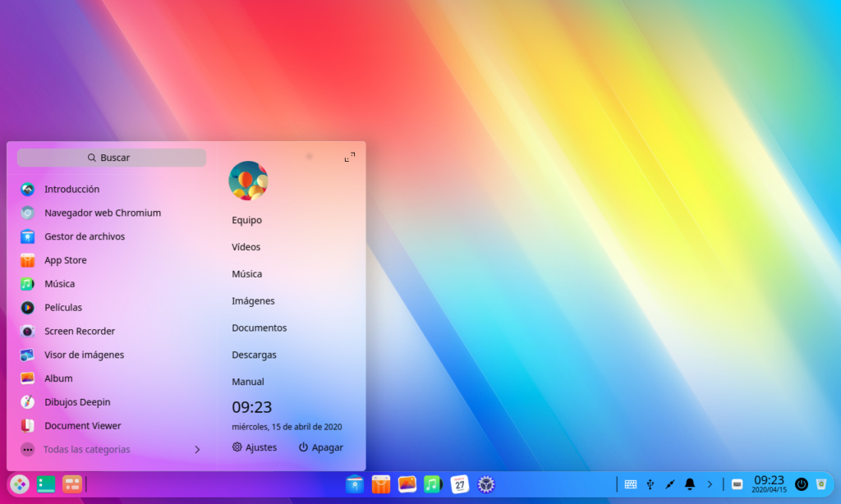Click the launcher time 09:23
Viewport: 841px width, 504px height.
(x=251, y=407)
